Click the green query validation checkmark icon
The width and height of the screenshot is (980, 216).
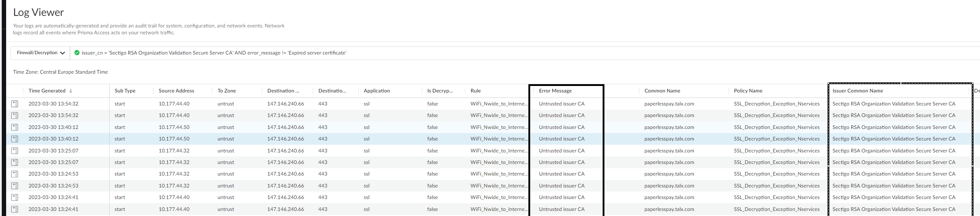[x=77, y=53]
